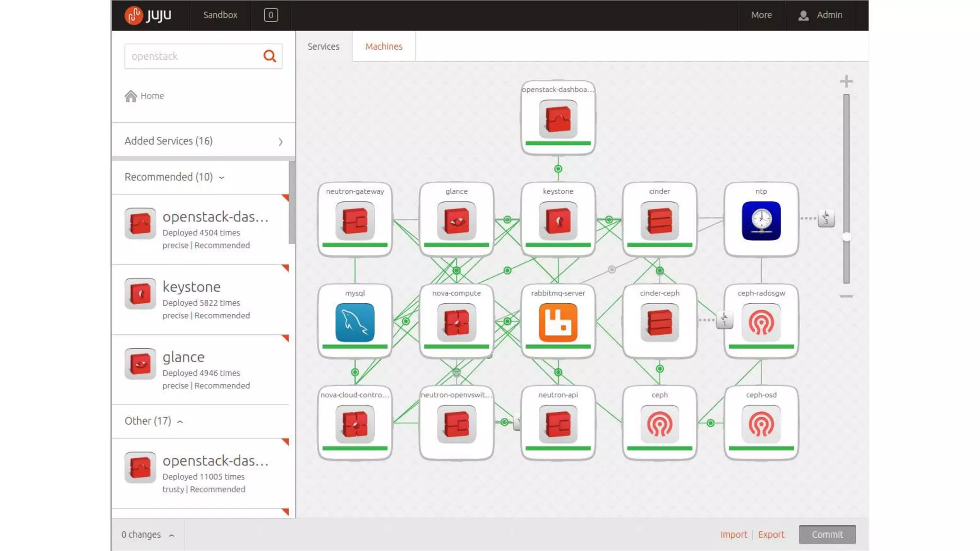Select the neutron-gateway service icon
Screen dimensions: 980x551
tap(355, 220)
